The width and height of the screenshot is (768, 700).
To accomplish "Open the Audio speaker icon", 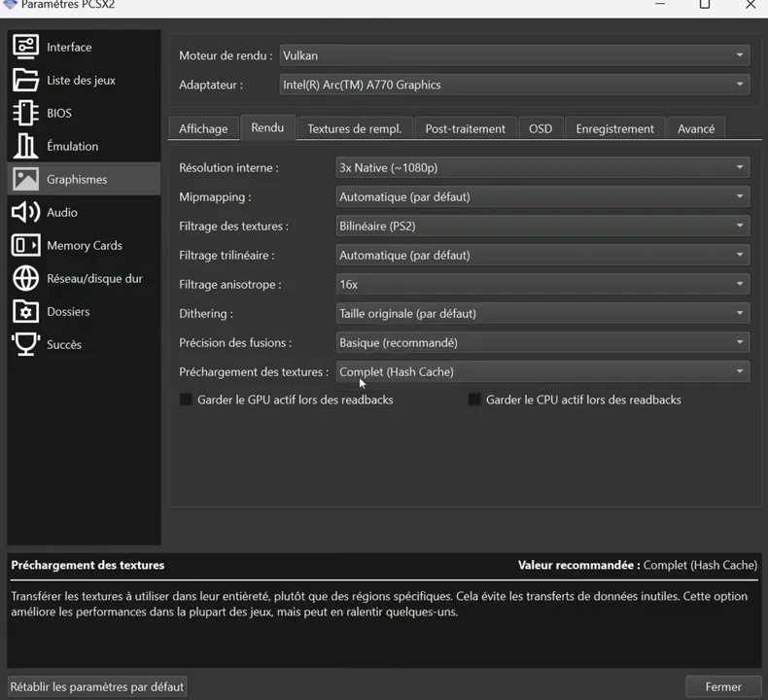I will click(x=25, y=212).
